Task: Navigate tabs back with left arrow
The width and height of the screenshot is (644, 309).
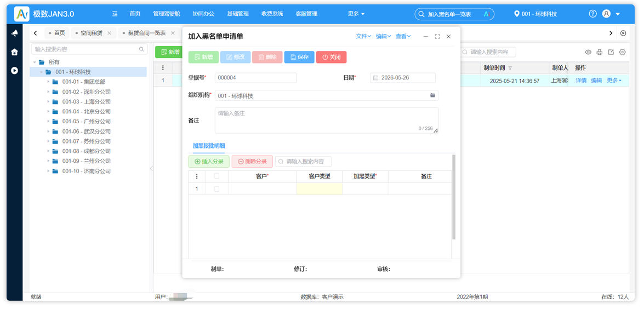Action: pos(36,33)
